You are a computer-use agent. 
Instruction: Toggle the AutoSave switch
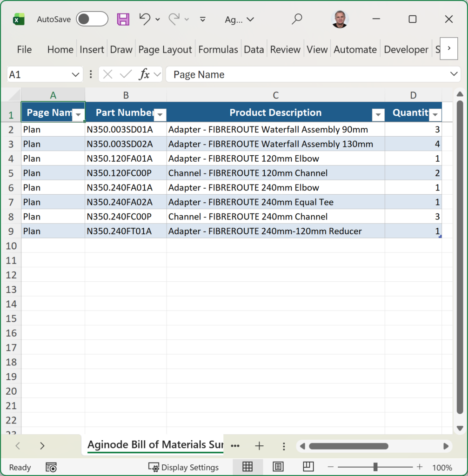[92, 19]
